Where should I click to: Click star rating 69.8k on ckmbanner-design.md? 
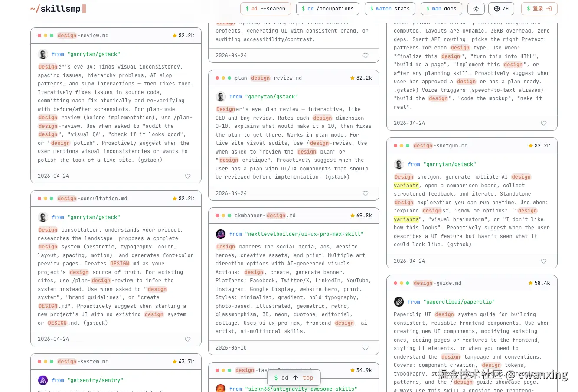coord(361,216)
